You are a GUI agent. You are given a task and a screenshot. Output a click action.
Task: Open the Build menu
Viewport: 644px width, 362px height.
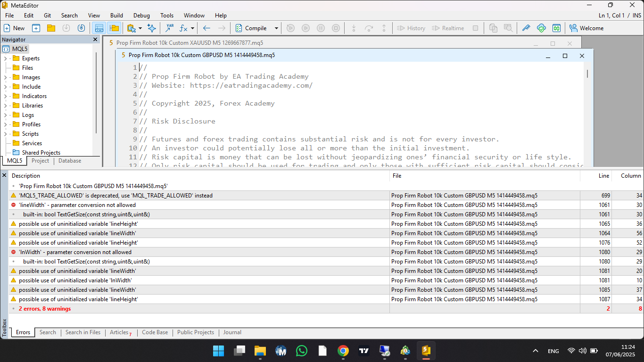coord(116,16)
